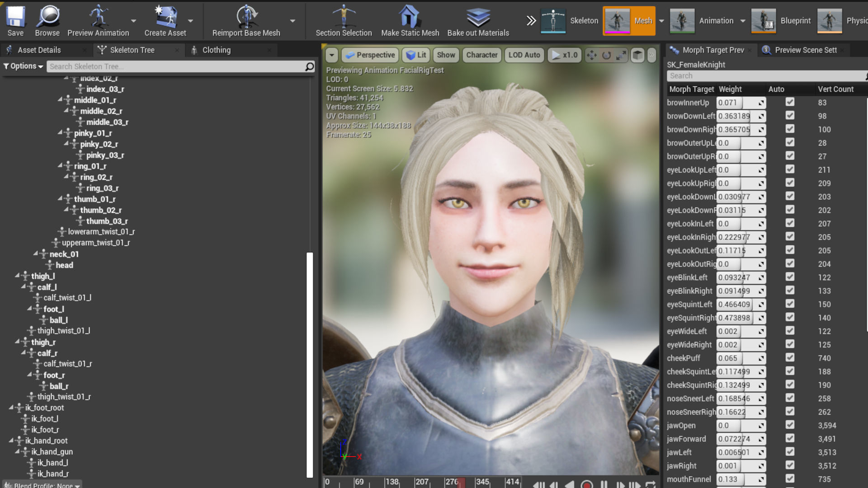Collapse the neck_01 bone in tree
The image size is (868, 488).
click(35, 253)
